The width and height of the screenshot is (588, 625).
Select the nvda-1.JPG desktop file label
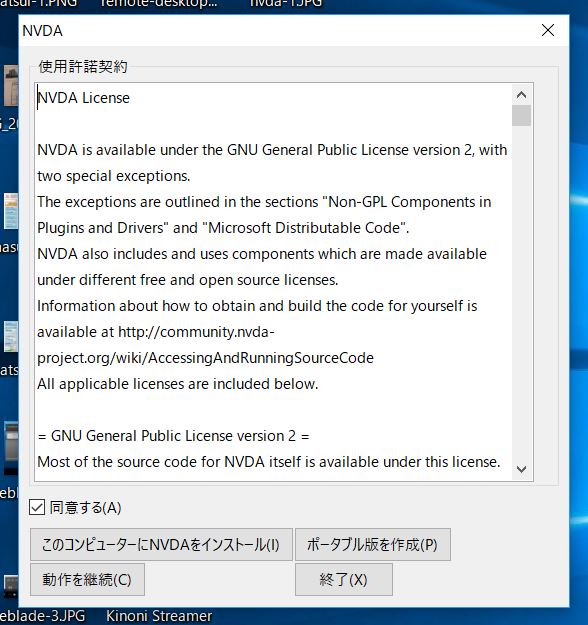[x=286, y=4]
